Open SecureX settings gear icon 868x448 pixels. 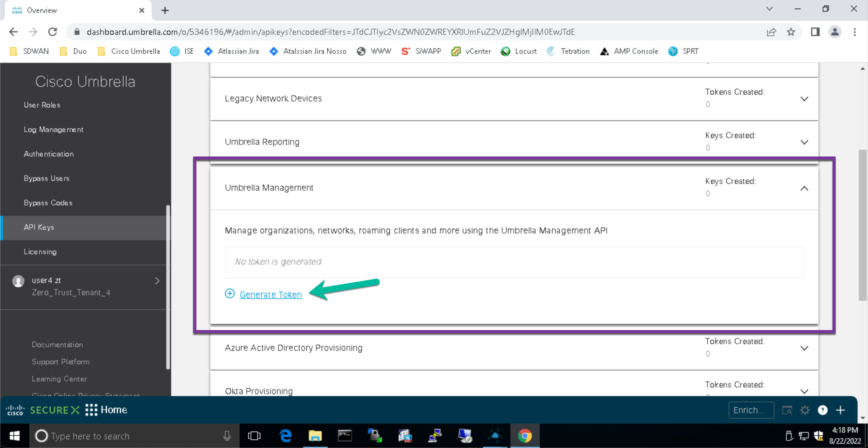point(805,410)
